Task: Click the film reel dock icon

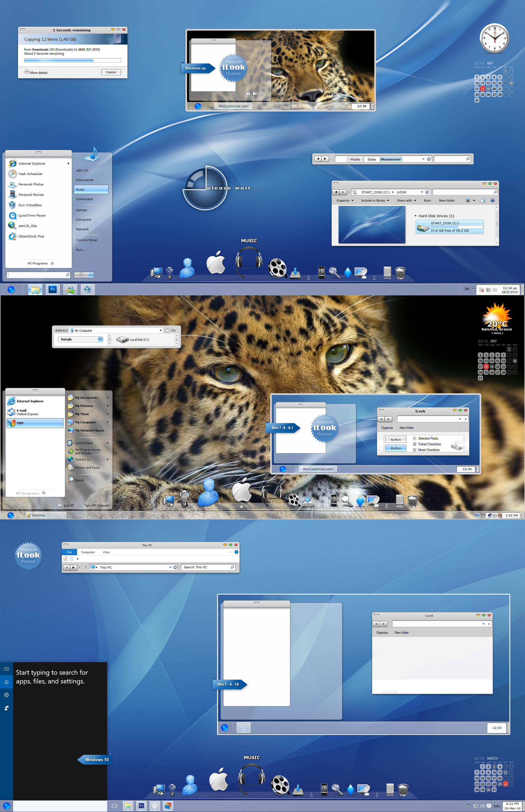Action: (277, 268)
